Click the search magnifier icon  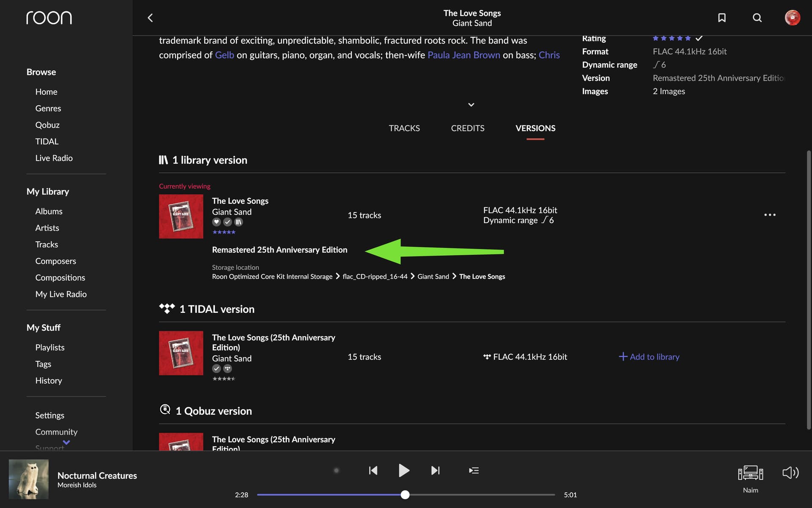pos(757,18)
